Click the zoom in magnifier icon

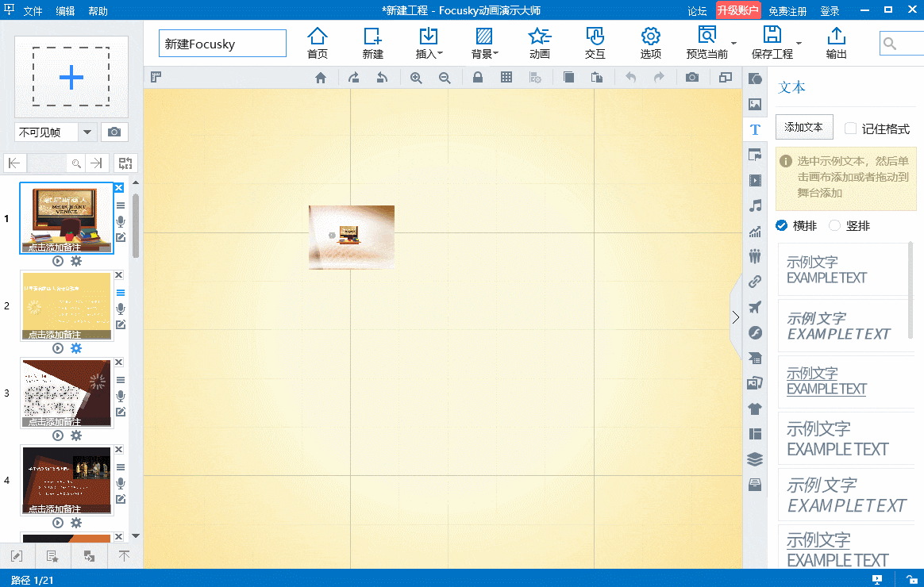coord(416,78)
